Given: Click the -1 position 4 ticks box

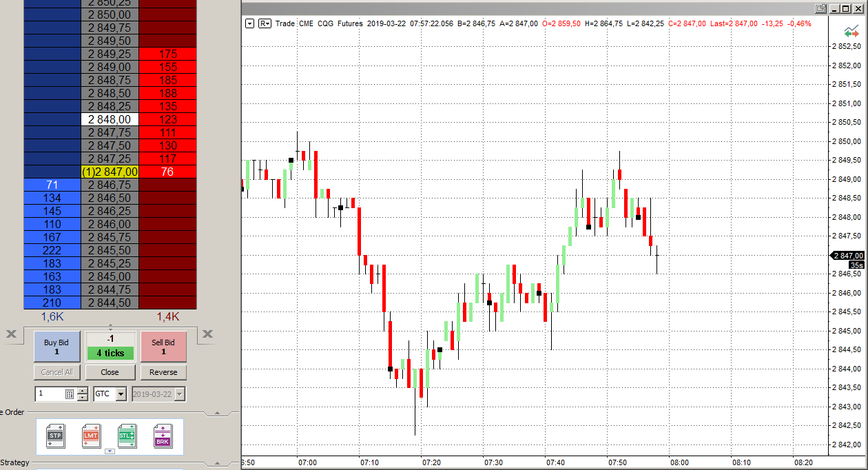Looking at the screenshot, I should [110, 347].
